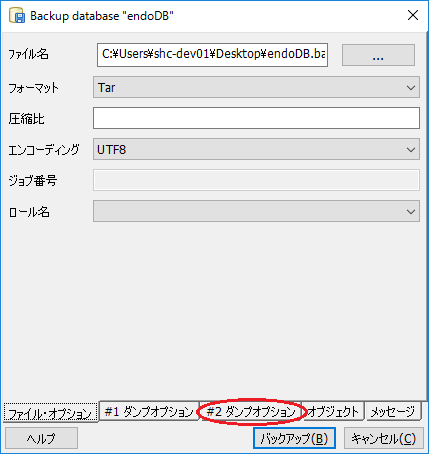
Task: Click the 圧縮比 input field
Action: pyautogui.click(x=256, y=118)
